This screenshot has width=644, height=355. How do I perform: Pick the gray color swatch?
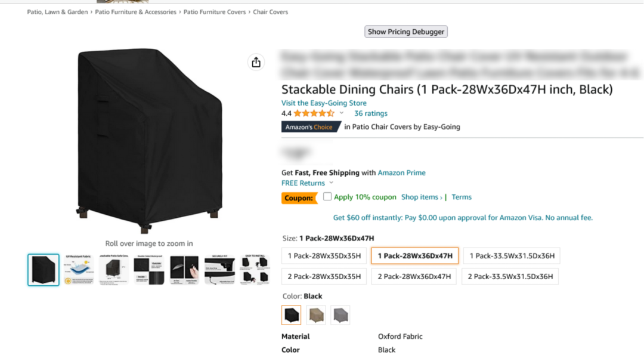pyautogui.click(x=340, y=315)
